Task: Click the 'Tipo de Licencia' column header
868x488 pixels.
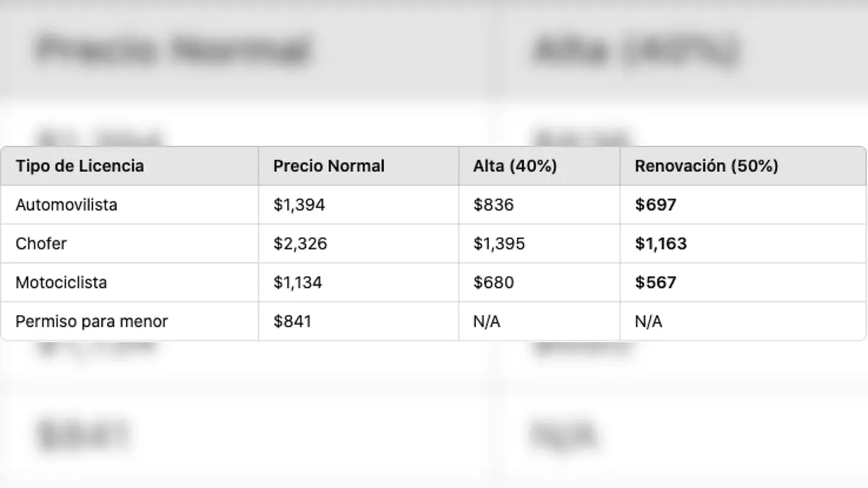Action: click(x=80, y=166)
